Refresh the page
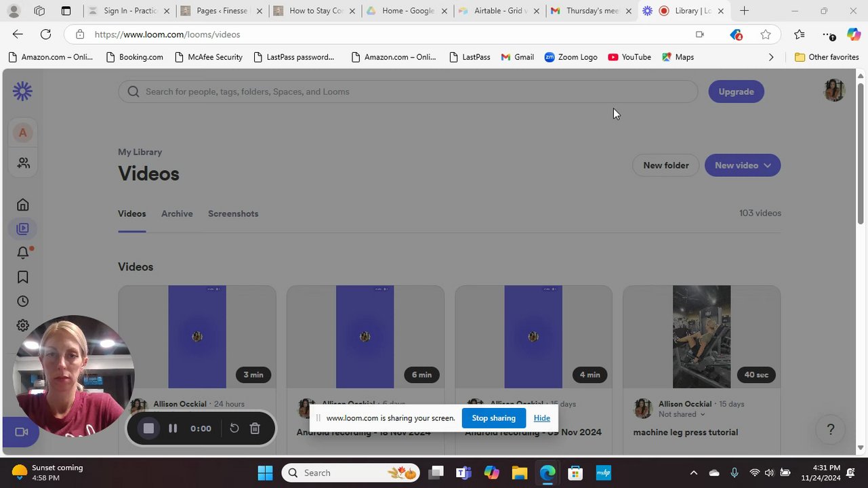 (x=45, y=35)
